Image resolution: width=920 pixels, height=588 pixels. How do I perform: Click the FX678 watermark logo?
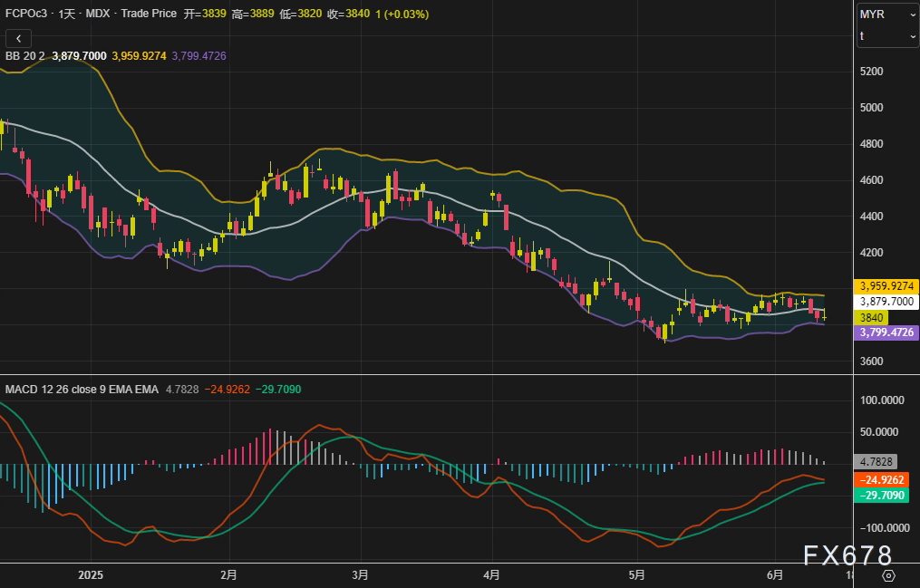pyautogui.click(x=847, y=555)
